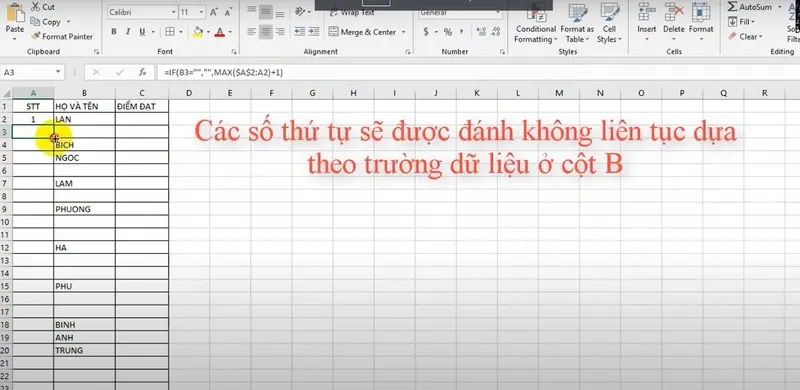Screen dimensions: 800x390
Task: Apply cell borders icon
Action: click(169, 32)
